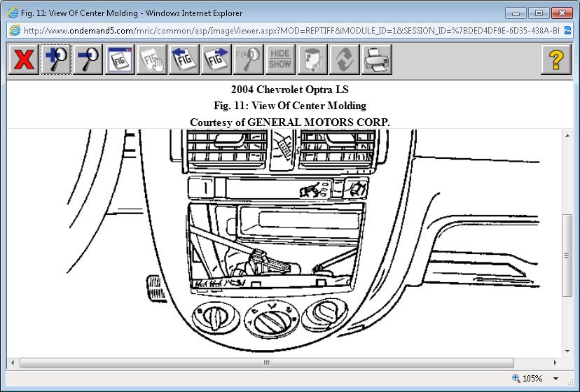This screenshot has height=392, width=580.
Task: Click the grayed paint bucket icon
Action: 312,60
